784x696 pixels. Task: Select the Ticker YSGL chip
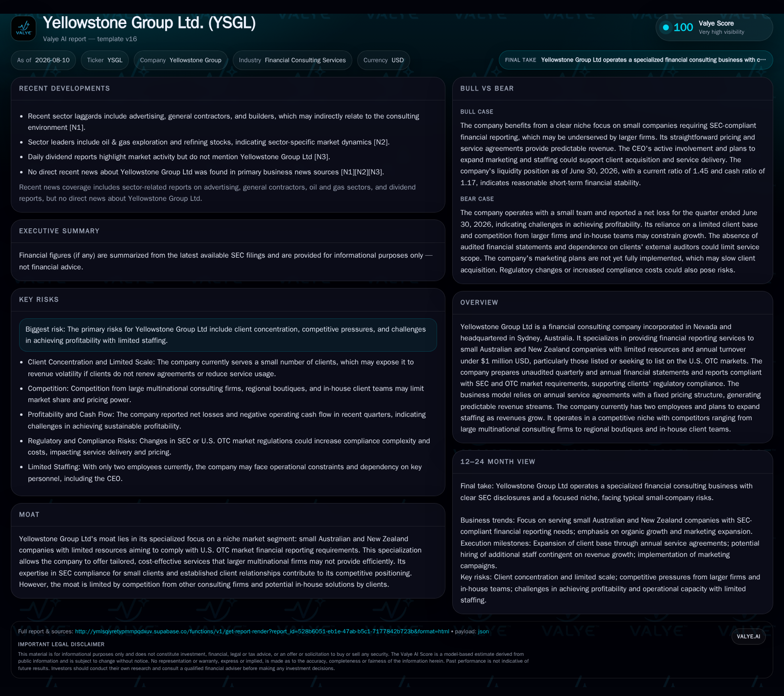(x=105, y=60)
